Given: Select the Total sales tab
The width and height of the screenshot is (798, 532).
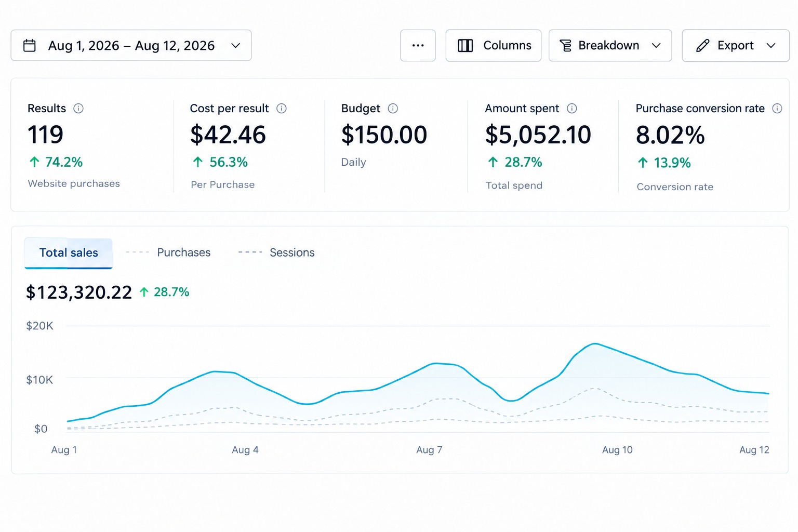Looking at the screenshot, I should [69, 253].
